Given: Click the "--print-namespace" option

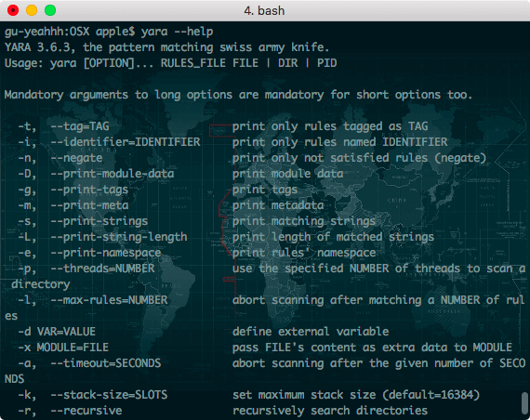Looking at the screenshot, I should [x=106, y=253].
